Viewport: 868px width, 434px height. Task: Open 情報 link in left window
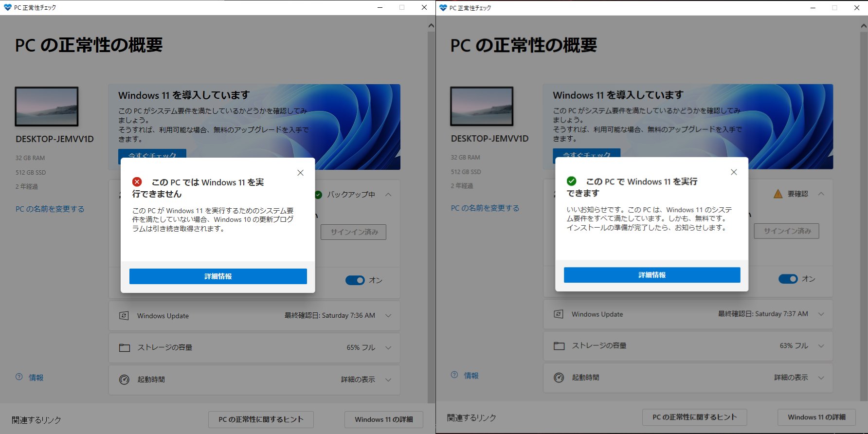tap(36, 378)
